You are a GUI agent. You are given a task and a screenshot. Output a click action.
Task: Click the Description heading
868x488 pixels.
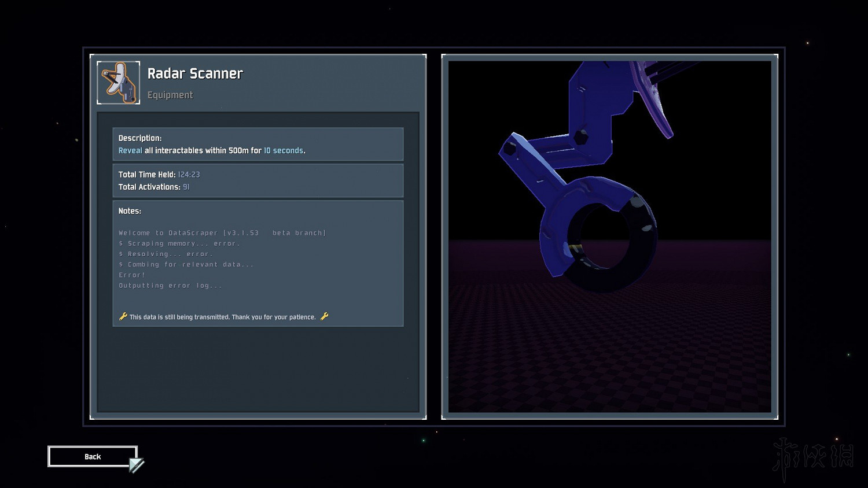[x=140, y=138]
